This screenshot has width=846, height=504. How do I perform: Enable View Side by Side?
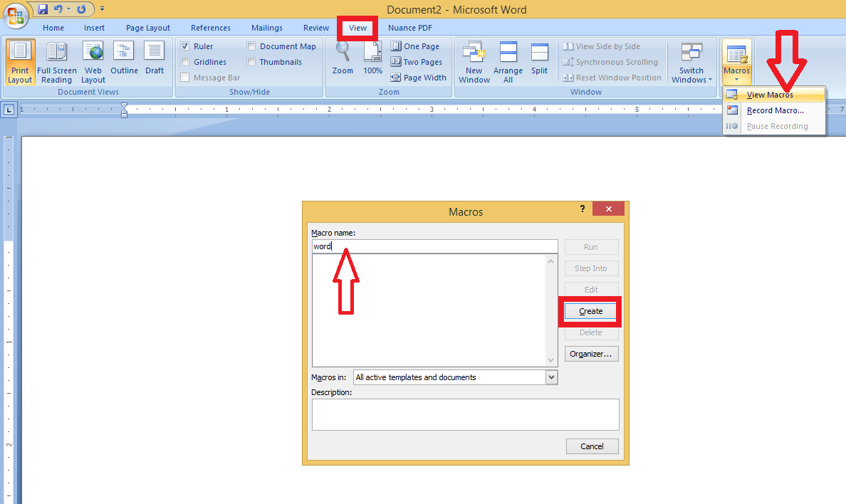tap(602, 46)
